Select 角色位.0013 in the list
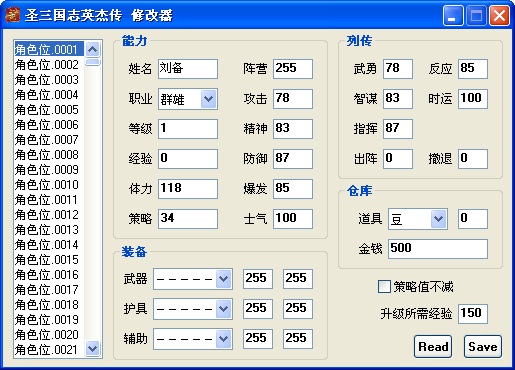Image resolution: width=515 pixels, height=370 pixels. 49,230
